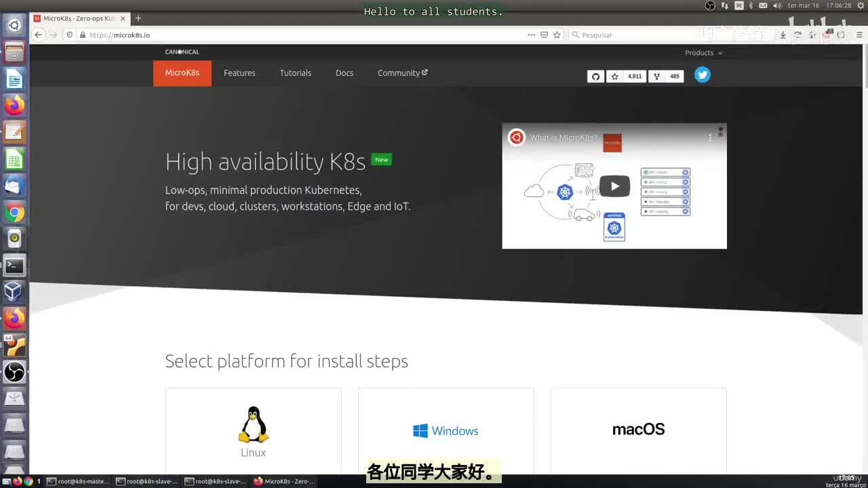Image resolution: width=868 pixels, height=488 pixels.
Task: Open the Bluetooth indicator in top bar
Action: [x=751, y=5]
